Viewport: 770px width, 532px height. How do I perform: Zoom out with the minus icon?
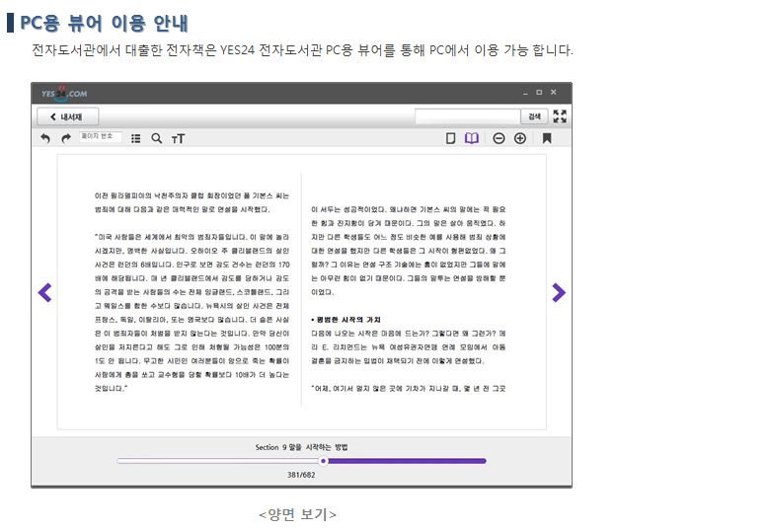498,138
